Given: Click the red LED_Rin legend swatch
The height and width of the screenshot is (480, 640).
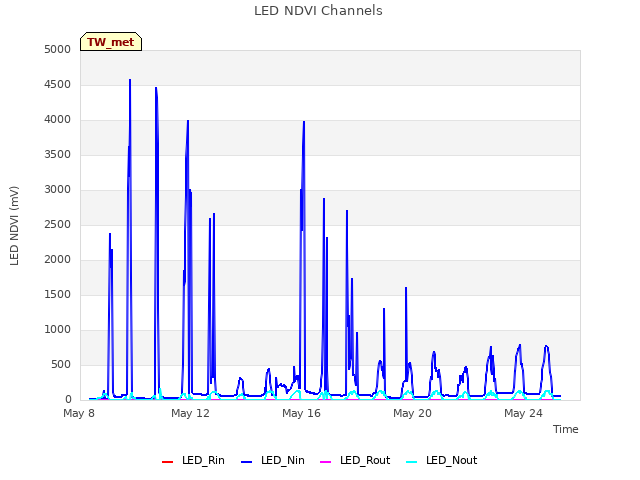Looking at the screenshot, I should (x=167, y=462).
